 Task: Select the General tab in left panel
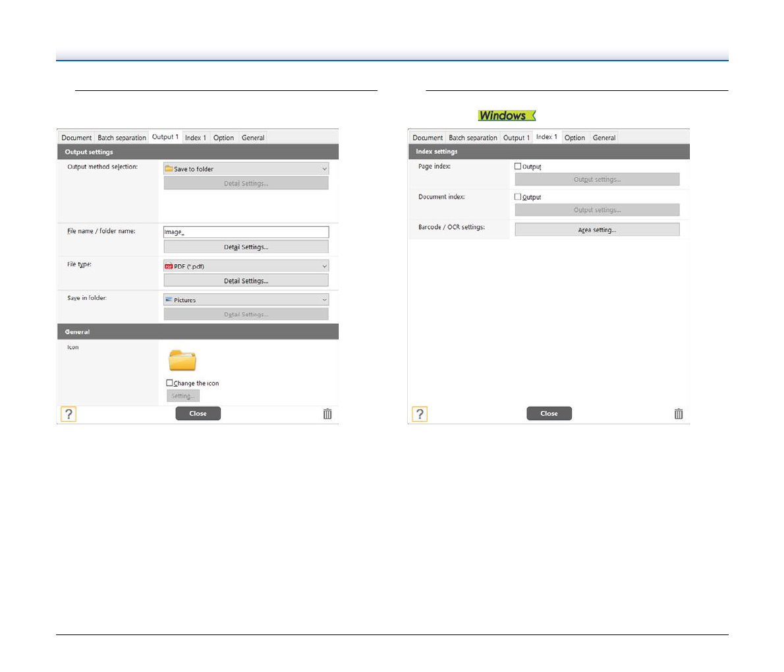pyautogui.click(x=253, y=138)
